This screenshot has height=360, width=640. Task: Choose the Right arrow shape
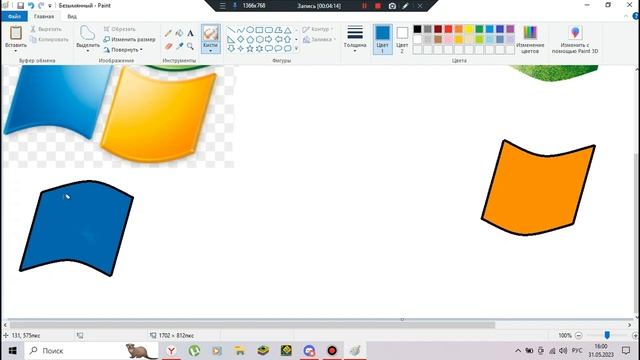click(x=269, y=40)
